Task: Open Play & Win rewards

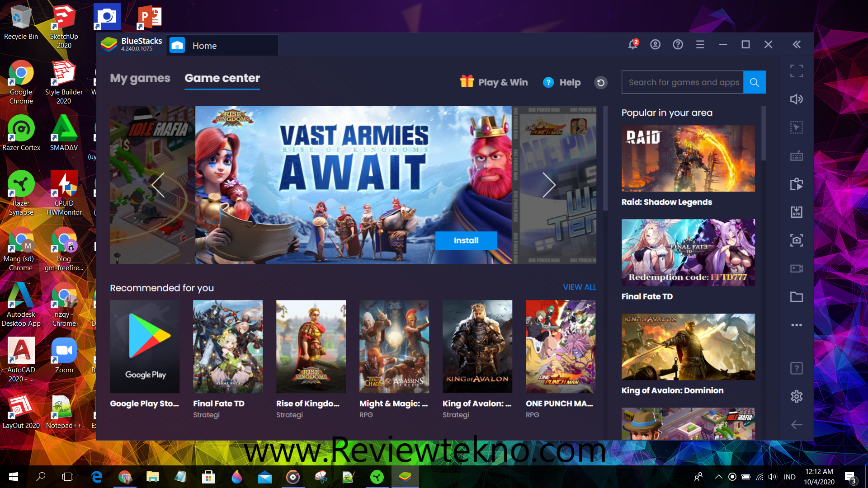Action: point(494,82)
